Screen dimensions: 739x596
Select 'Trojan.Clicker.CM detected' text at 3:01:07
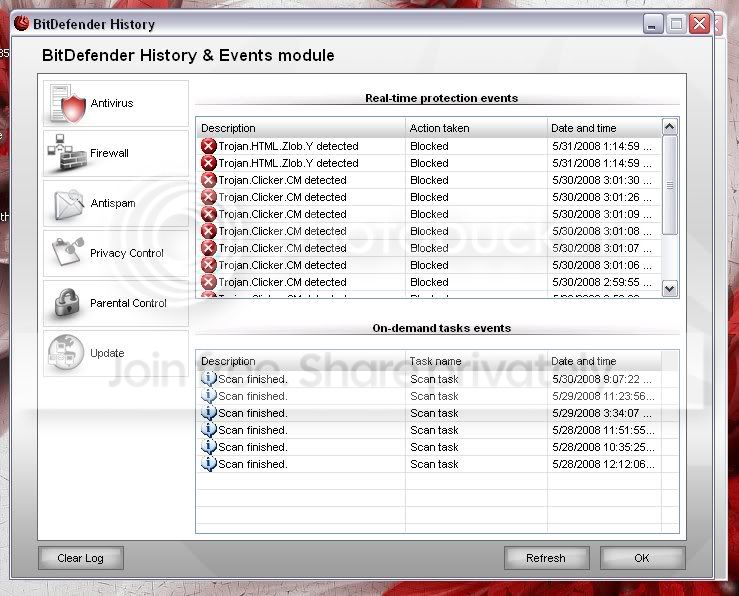282,248
